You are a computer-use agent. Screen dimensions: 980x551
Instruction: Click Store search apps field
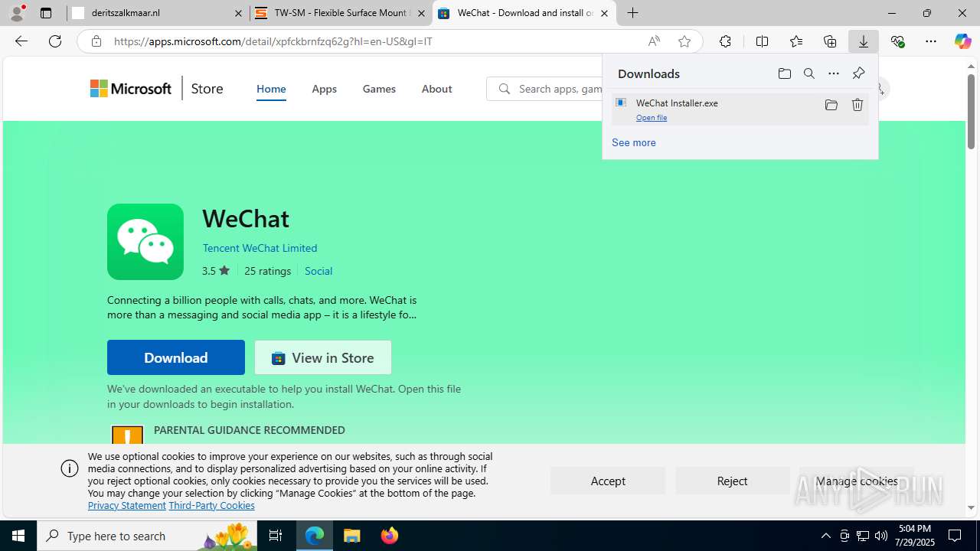click(544, 89)
